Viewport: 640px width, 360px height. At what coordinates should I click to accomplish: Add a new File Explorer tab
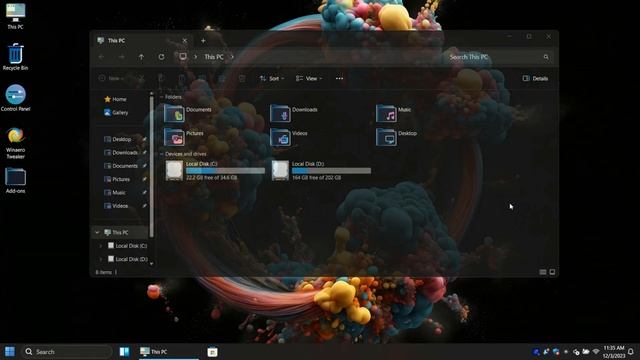(203, 40)
